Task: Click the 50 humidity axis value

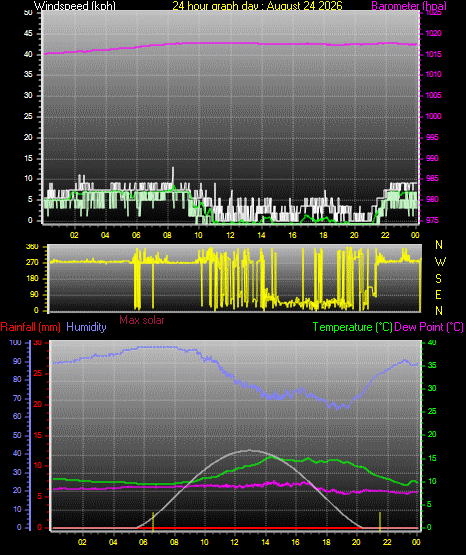Action: tap(17, 435)
